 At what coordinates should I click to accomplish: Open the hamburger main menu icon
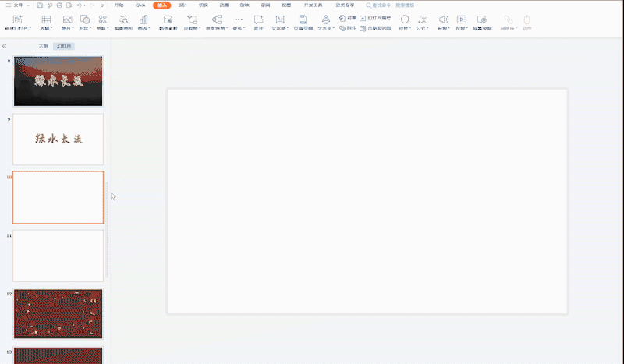(9, 5)
